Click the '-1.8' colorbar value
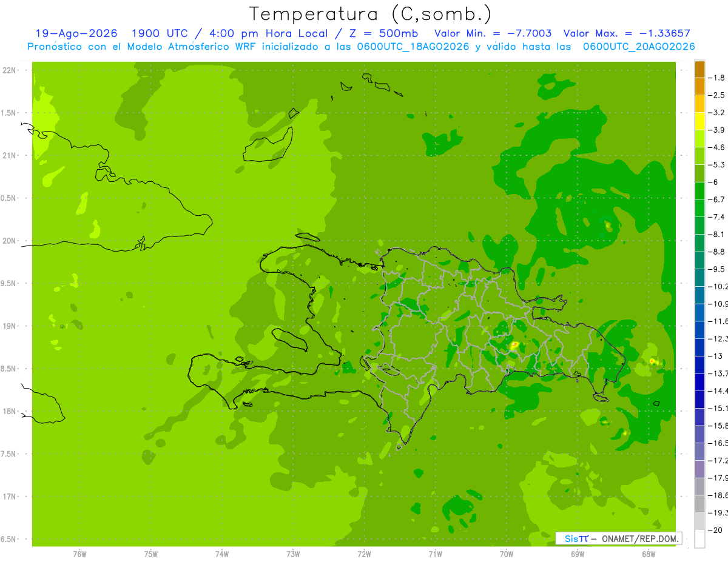 [716, 78]
